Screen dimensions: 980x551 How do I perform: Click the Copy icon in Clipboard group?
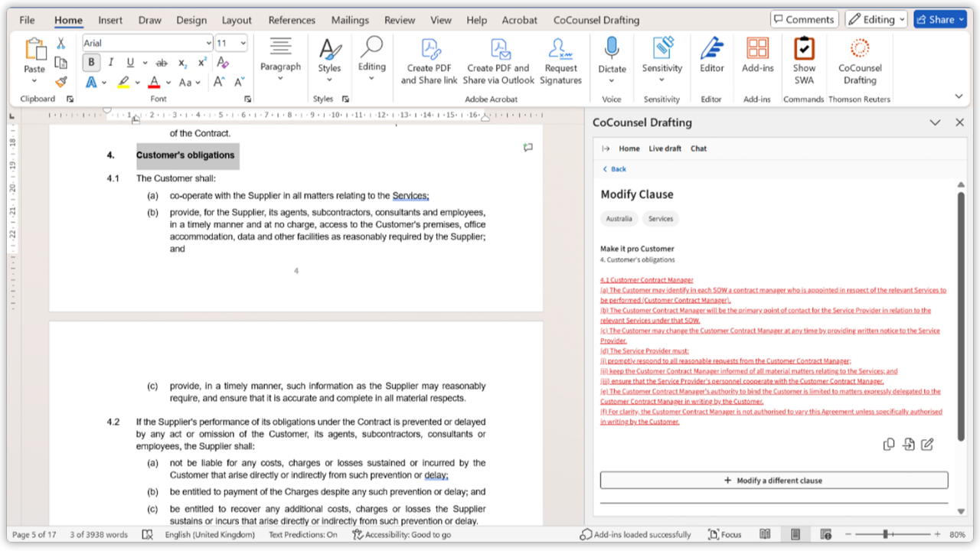tap(61, 63)
